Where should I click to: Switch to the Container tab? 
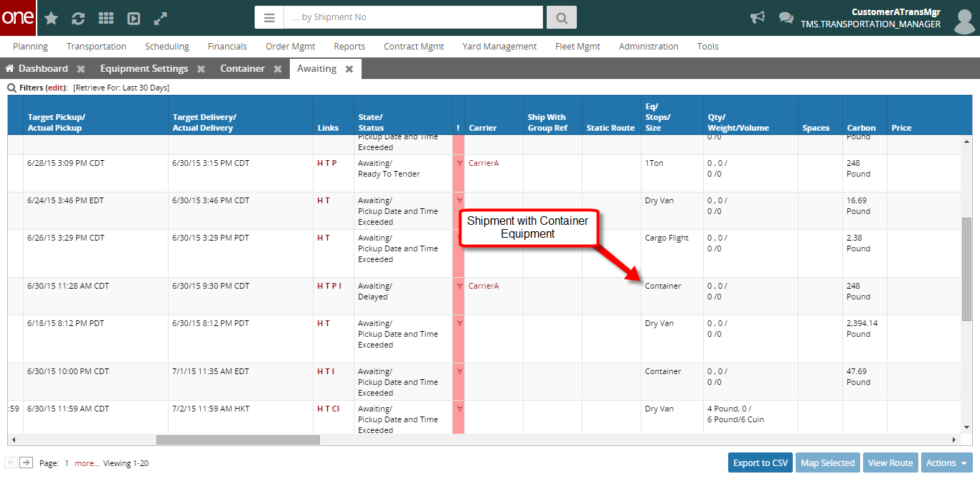(242, 69)
